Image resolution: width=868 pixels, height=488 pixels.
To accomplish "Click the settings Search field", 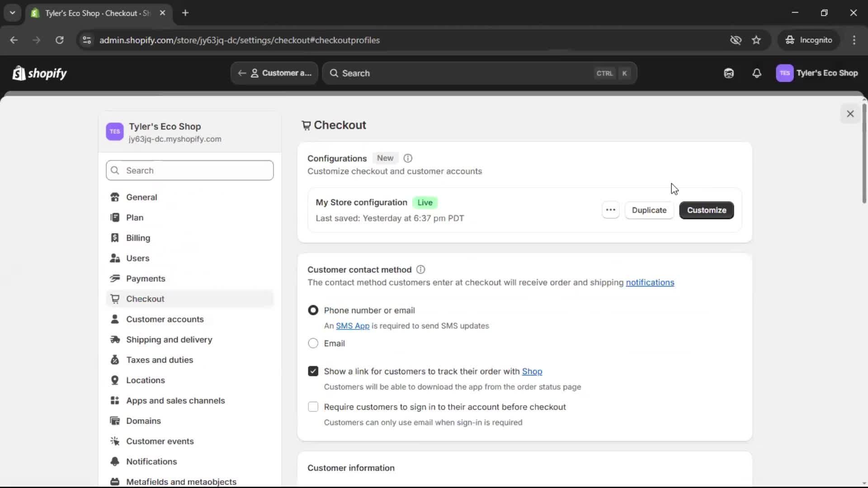I will [189, 170].
